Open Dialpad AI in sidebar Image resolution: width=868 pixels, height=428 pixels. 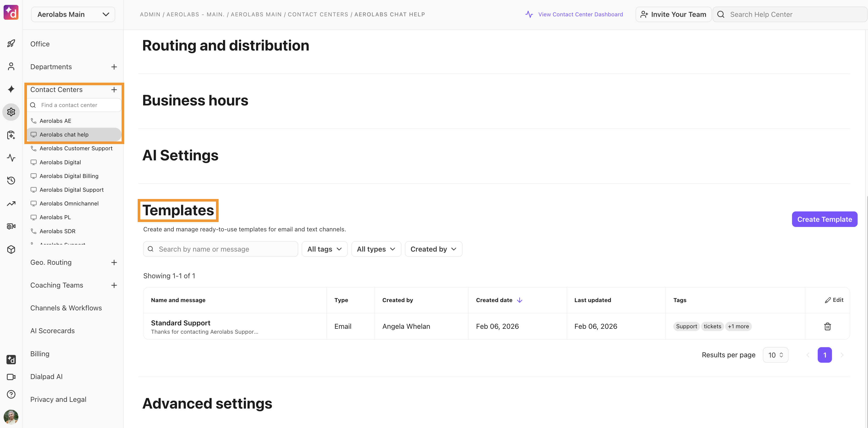[46, 377]
